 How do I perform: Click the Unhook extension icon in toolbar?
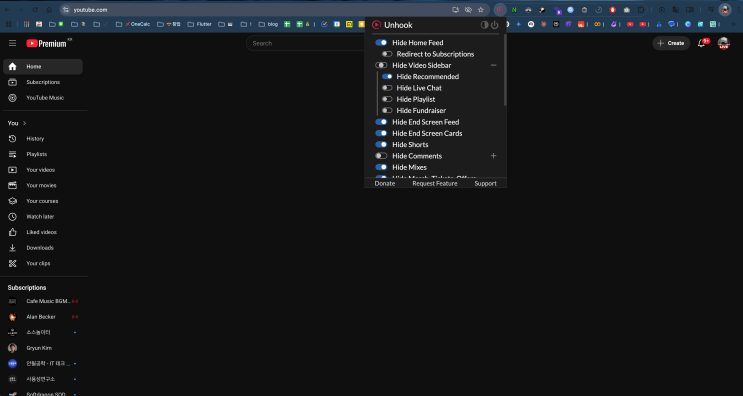tap(500, 9)
